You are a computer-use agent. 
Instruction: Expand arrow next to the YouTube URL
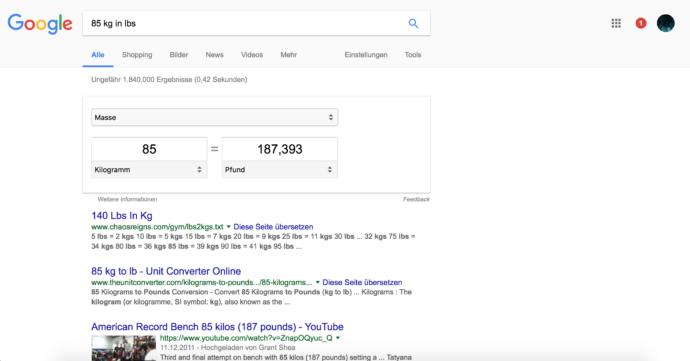(338, 338)
